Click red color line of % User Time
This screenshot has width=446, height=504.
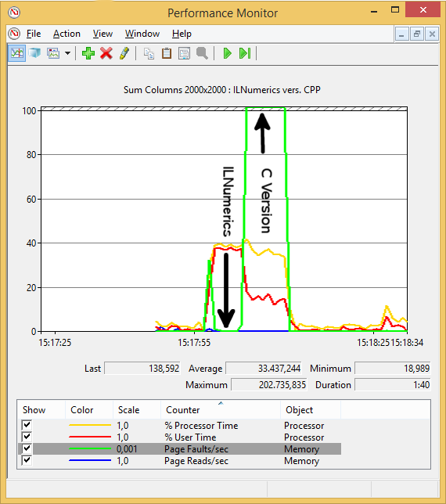(x=90, y=437)
